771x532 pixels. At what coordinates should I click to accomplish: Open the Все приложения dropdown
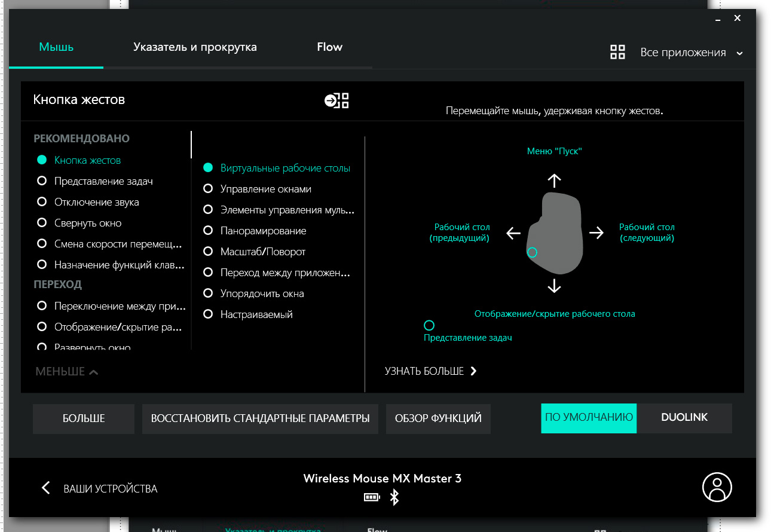point(691,53)
